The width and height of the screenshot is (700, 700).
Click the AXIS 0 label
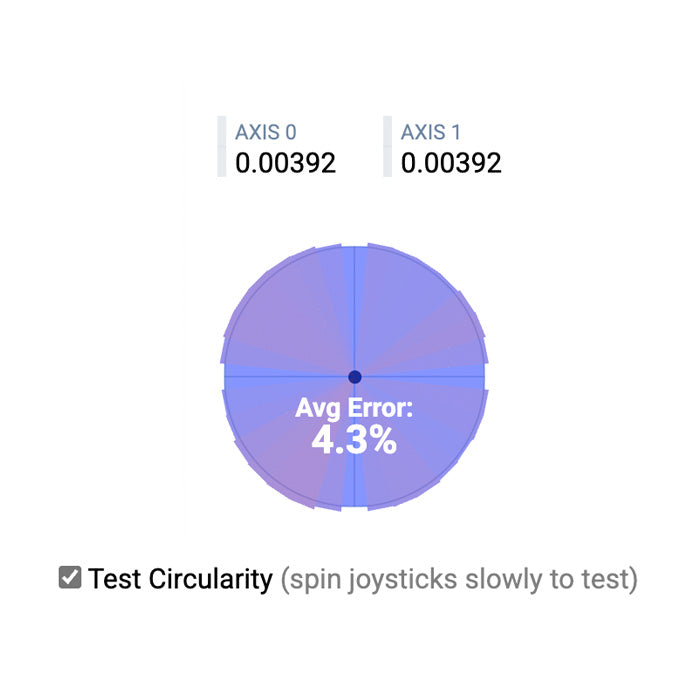click(x=265, y=132)
